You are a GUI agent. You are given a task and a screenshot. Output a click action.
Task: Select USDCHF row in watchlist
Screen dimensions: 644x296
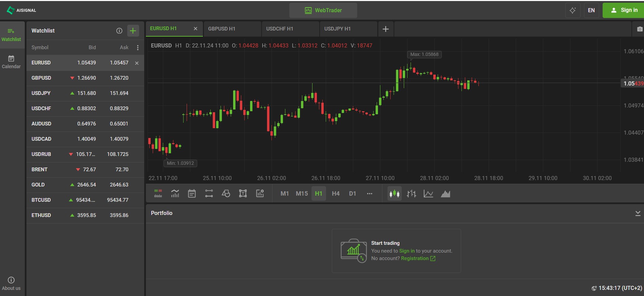(x=86, y=108)
